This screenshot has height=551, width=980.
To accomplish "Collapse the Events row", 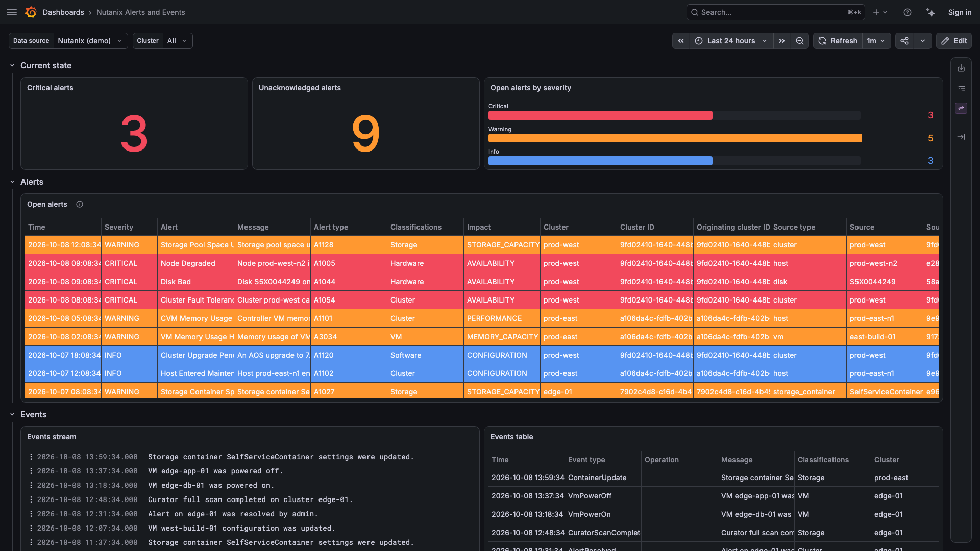I will [x=12, y=414].
